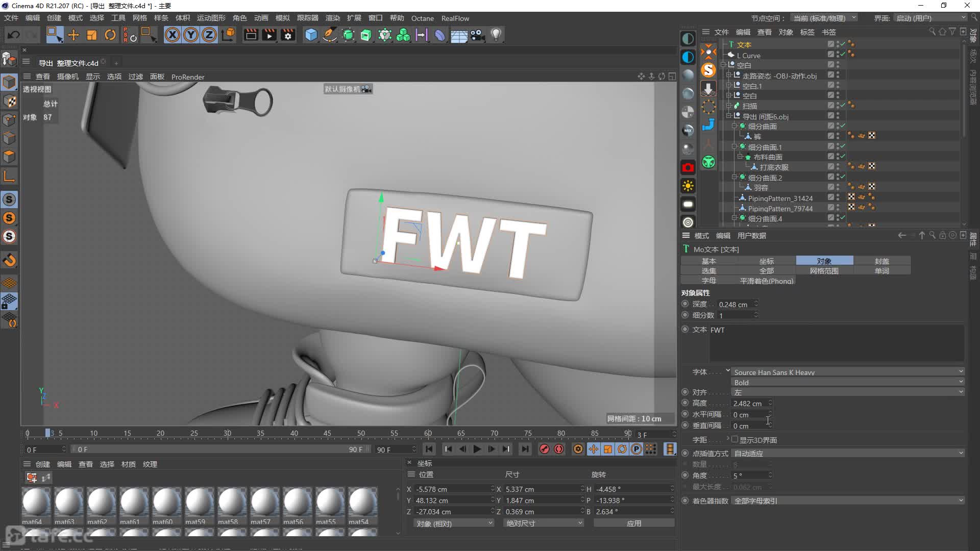Click the orange RealFlow S icon
The width and height of the screenshot is (980, 551).
[708, 69]
